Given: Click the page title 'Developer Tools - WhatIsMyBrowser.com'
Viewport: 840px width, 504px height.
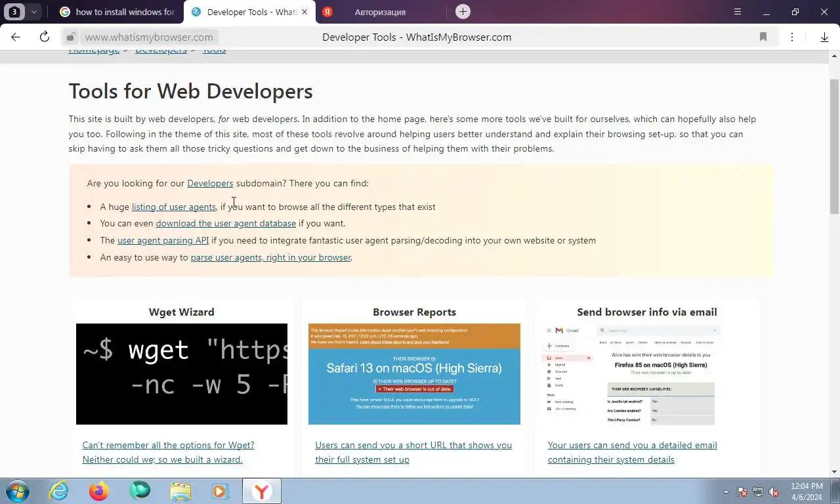Looking at the screenshot, I should click(x=417, y=37).
